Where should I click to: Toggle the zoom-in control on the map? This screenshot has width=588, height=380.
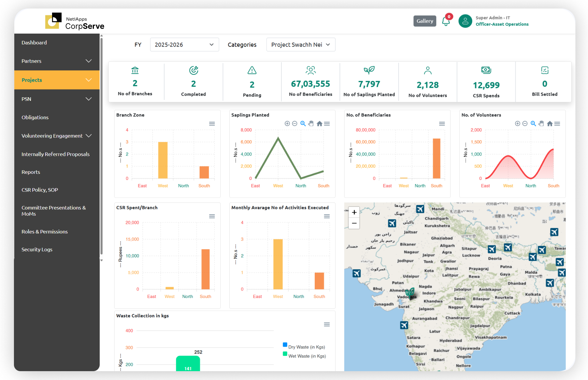point(354,212)
